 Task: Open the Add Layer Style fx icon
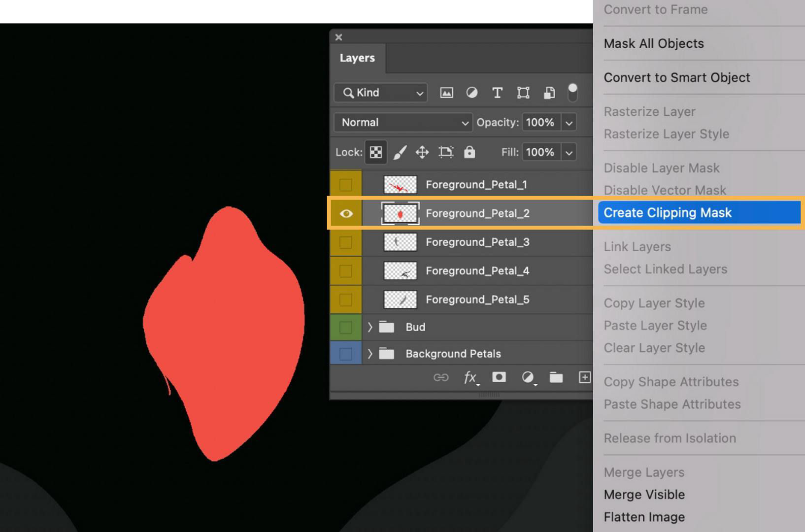470,377
